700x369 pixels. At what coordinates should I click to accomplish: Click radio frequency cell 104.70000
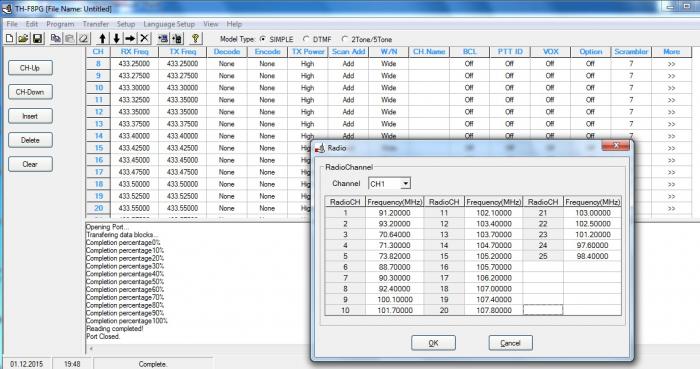coord(494,245)
